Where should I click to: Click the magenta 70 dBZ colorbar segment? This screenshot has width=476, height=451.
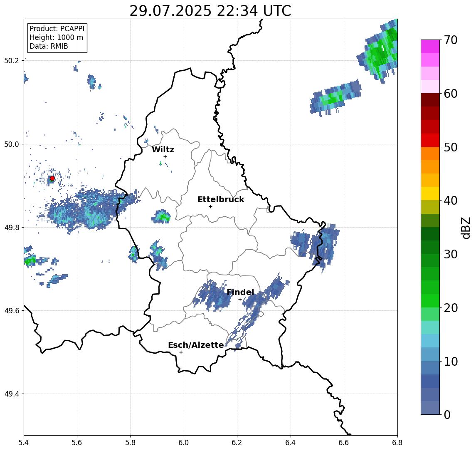click(x=430, y=47)
